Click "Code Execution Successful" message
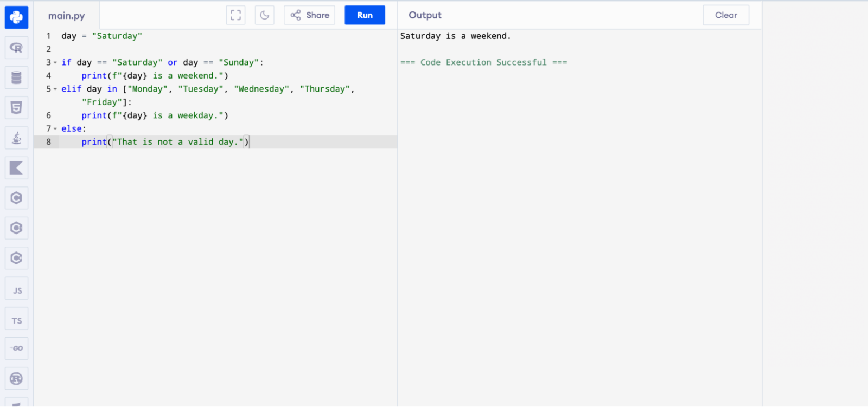The height and width of the screenshot is (407, 868). tap(483, 62)
